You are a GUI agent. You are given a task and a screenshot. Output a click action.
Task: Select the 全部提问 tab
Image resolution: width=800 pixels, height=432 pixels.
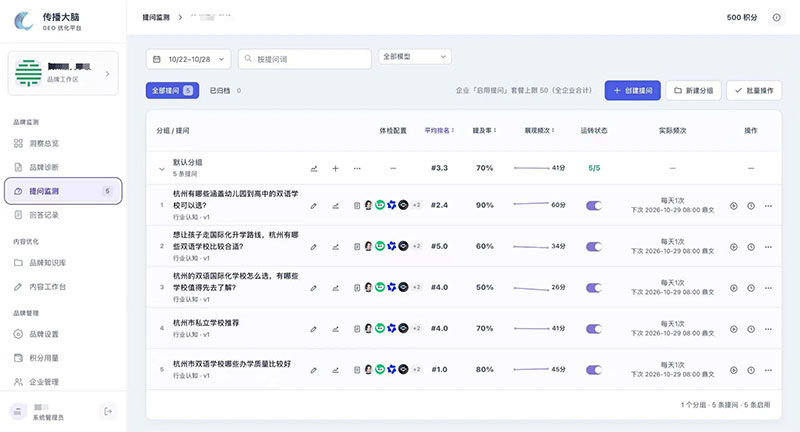172,90
